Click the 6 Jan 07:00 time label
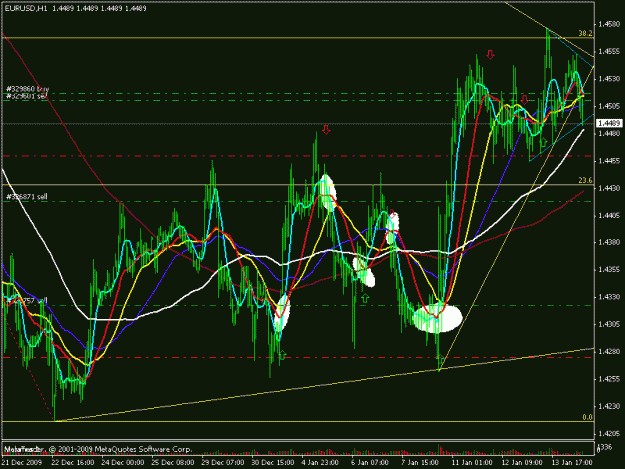 (x=370, y=463)
